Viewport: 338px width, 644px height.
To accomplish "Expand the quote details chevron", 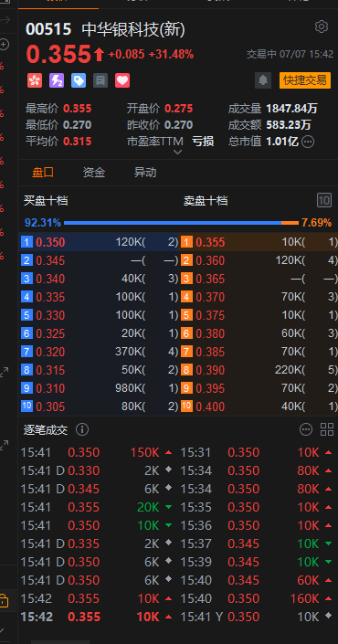I will point(177,152).
